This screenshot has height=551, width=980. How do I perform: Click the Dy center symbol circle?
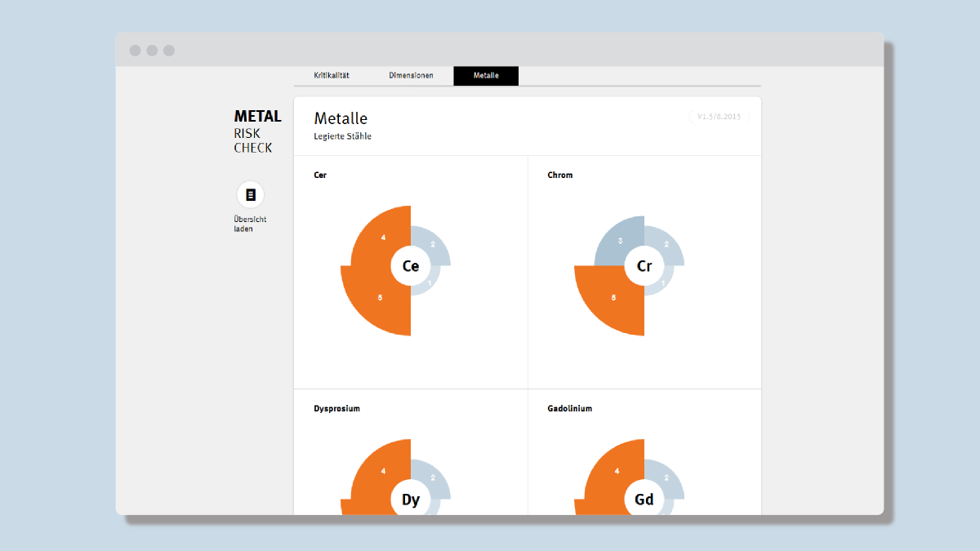point(411,500)
